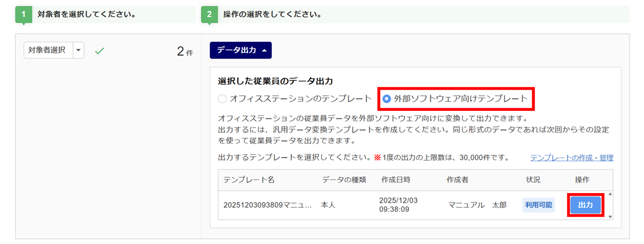The height and width of the screenshot is (244, 644).
Task: Click the green checkmark beside 対象者選択
Action: click(x=99, y=50)
